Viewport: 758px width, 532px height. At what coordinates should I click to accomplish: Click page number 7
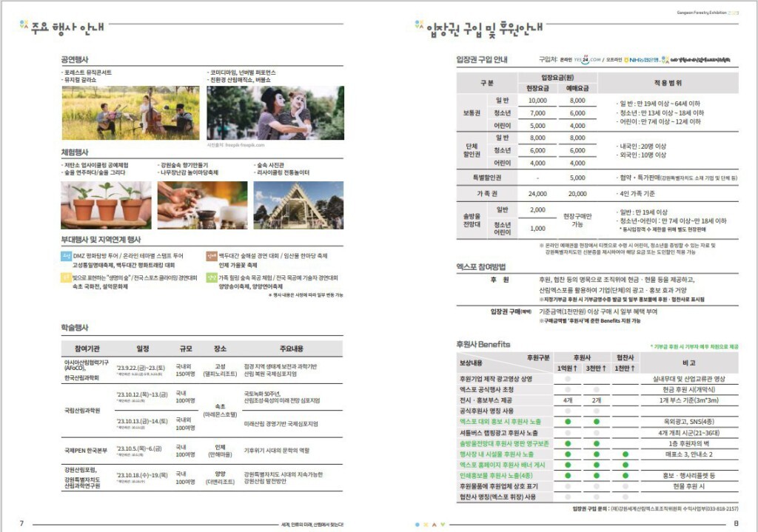tap(21, 523)
